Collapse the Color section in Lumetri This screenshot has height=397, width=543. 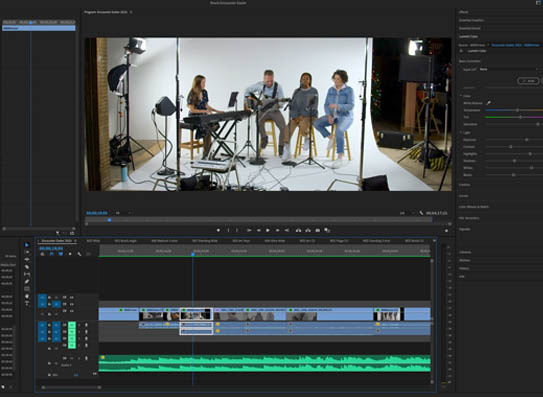[x=461, y=96]
